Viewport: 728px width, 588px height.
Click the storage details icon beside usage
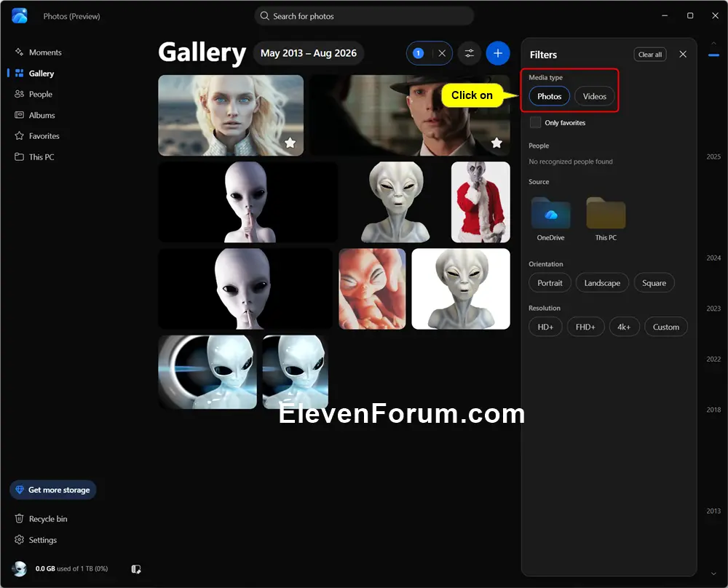(x=136, y=569)
